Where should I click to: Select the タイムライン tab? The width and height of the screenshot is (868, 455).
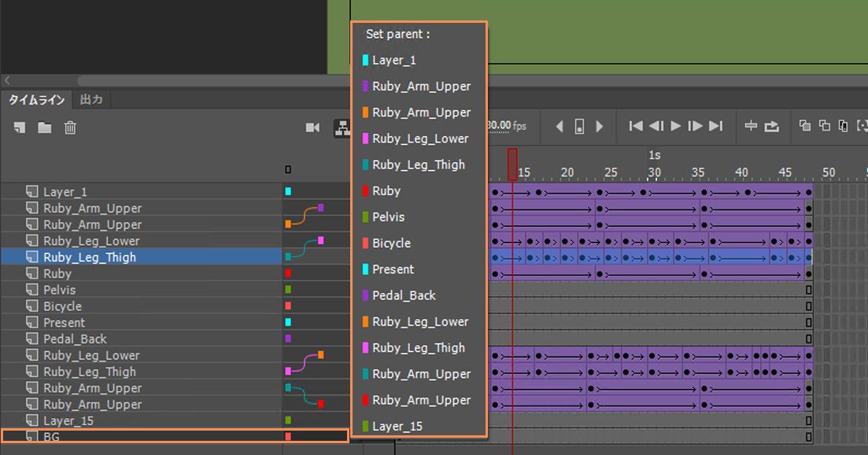(x=36, y=100)
